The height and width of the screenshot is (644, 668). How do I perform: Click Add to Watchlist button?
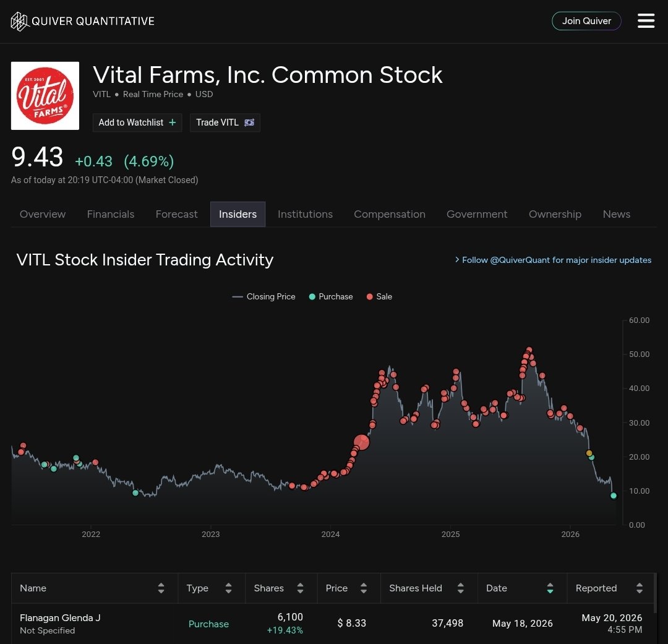pos(137,122)
